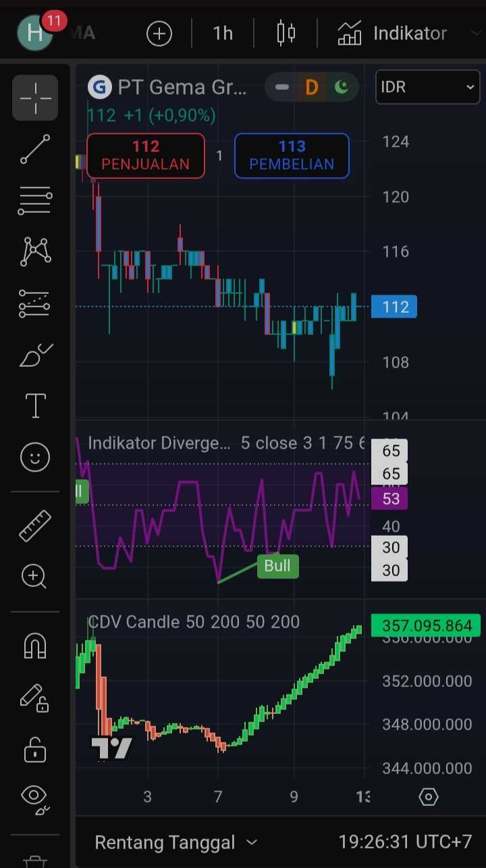This screenshot has height=868, width=486.
Task: Open the emoji icons tool
Action: 35,458
